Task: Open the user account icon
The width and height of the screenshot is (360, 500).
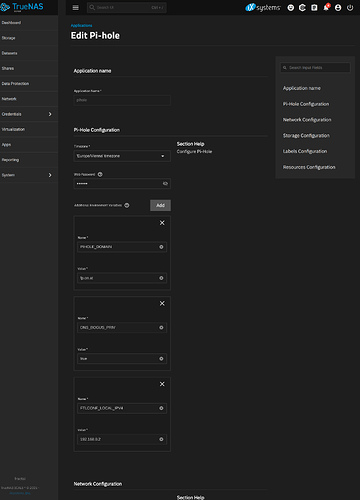Action: click(x=338, y=8)
